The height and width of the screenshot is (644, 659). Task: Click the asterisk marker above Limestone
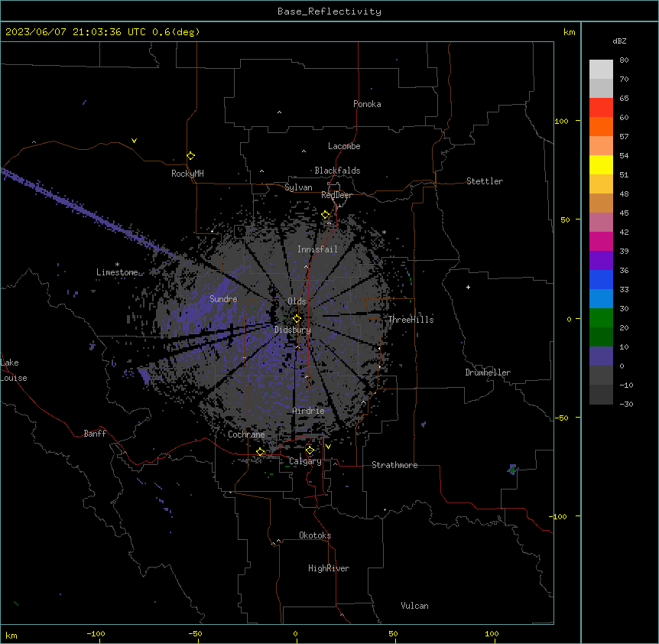117,265
